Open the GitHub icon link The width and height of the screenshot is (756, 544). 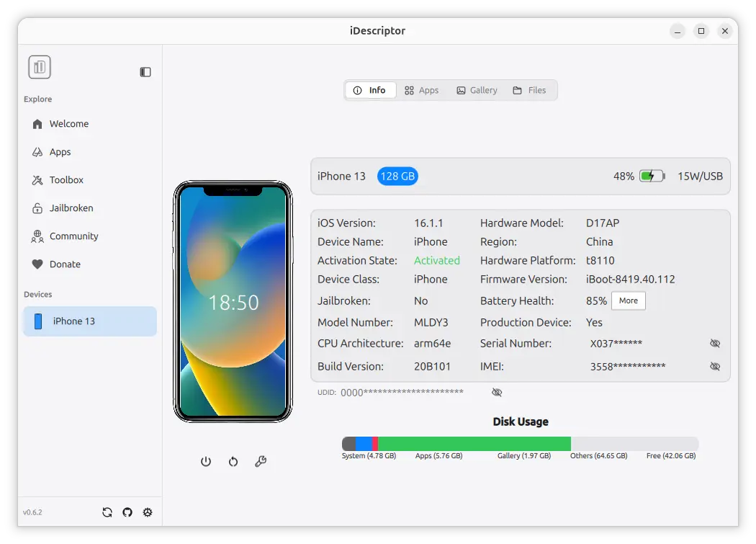pyautogui.click(x=127, y=512)
